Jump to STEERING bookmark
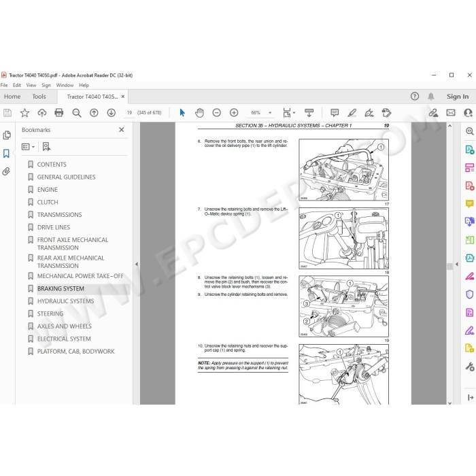The image size is (476, 476). pyautogui.click(x=50, y=314)
